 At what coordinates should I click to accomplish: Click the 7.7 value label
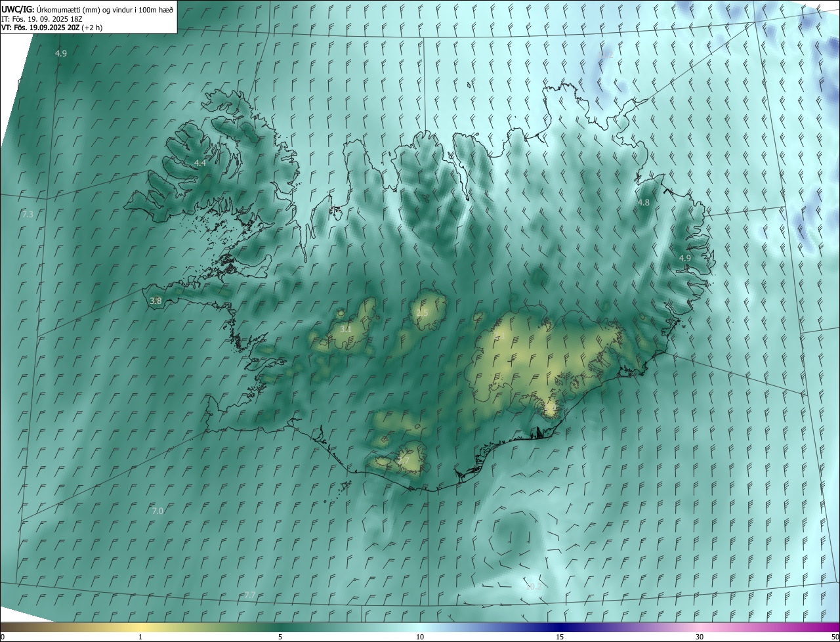(x=250, y=595)
